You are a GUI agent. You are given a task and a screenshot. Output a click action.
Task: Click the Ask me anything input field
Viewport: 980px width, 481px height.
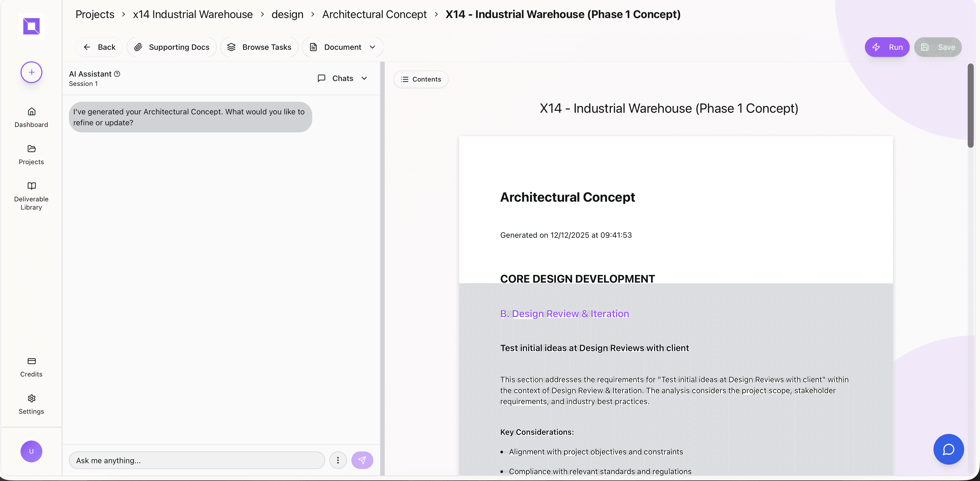click(196, 460)
